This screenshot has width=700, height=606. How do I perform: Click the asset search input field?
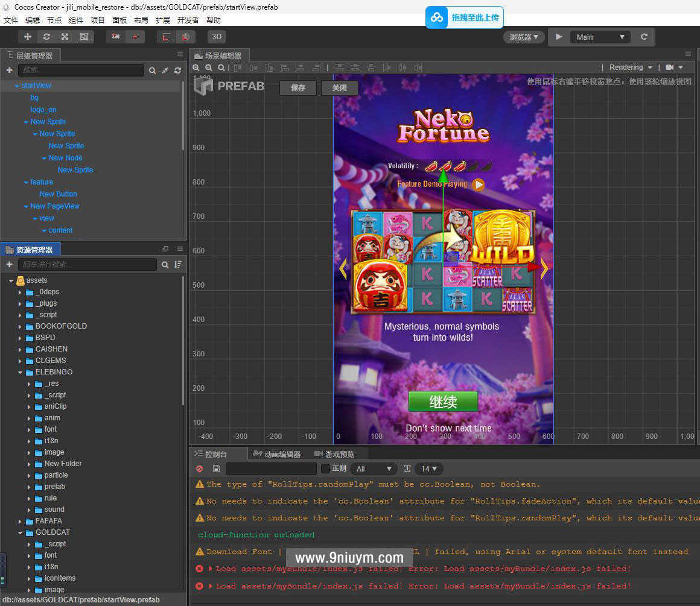point(87,265)
